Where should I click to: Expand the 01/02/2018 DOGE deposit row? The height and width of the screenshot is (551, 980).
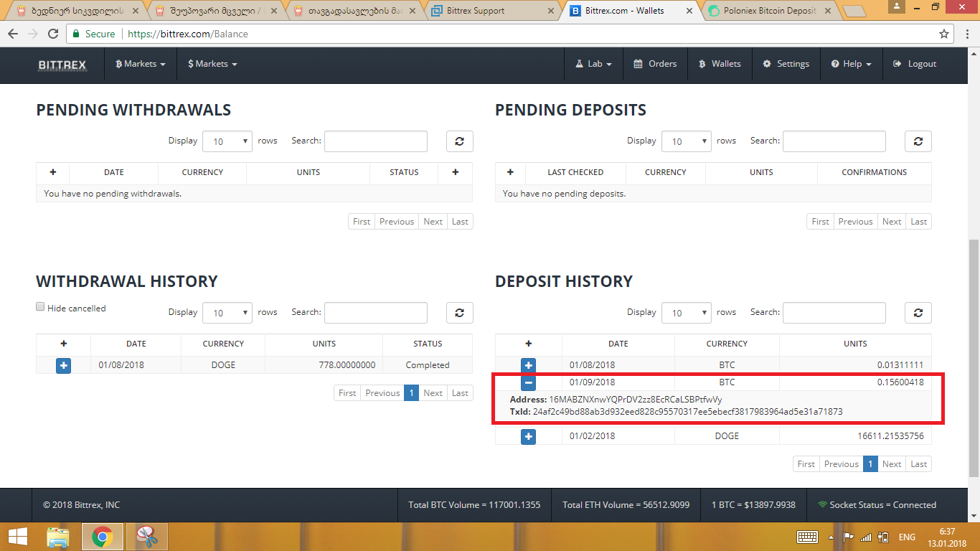point(528,436)
